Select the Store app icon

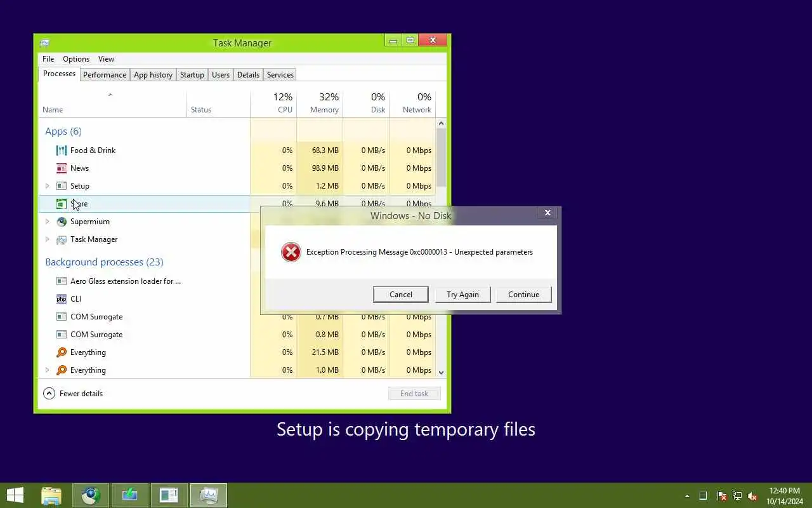pos(62,204)
